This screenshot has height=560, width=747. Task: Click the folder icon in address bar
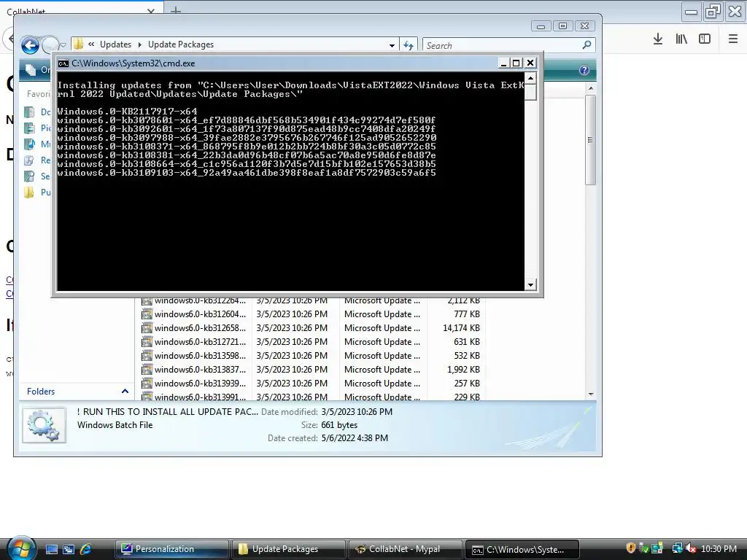[x=79, y=44]
